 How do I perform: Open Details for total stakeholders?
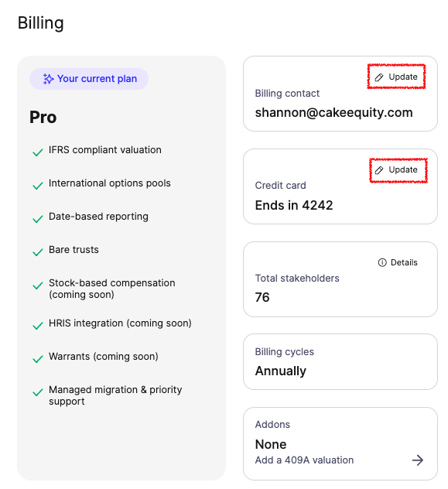398,262
